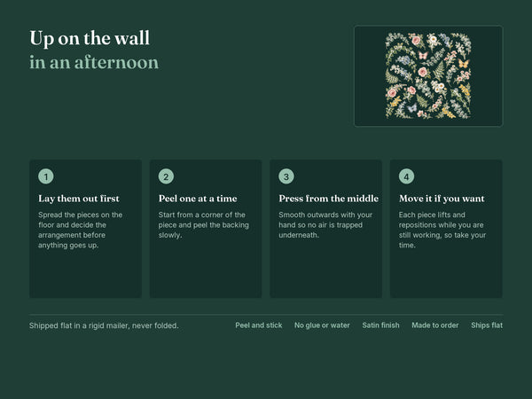This screenshot has height=399, width=532.
Task: Click the 'Ships flat' tag
Action: tap(487, 325)
